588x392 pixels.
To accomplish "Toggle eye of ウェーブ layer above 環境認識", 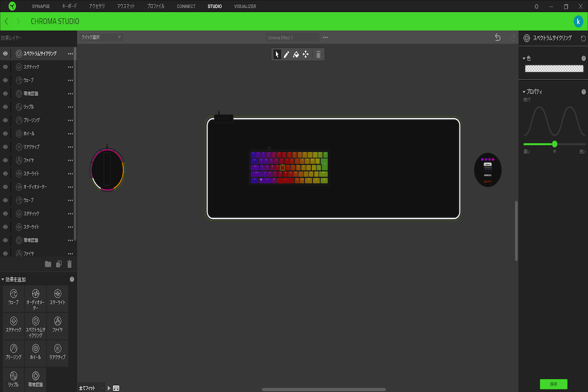I will click(x=5, y=80).
